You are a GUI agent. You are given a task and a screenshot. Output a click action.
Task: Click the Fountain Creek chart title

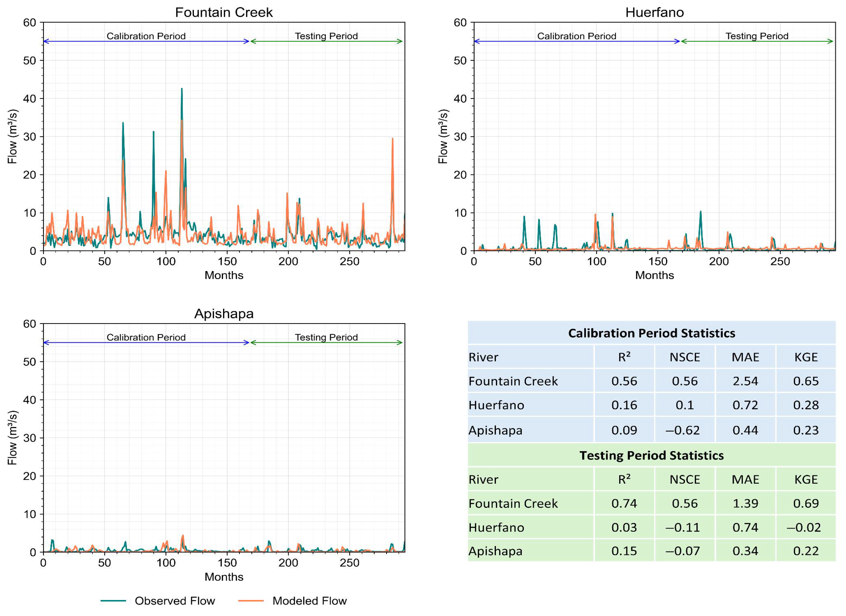tap(224, 13)
